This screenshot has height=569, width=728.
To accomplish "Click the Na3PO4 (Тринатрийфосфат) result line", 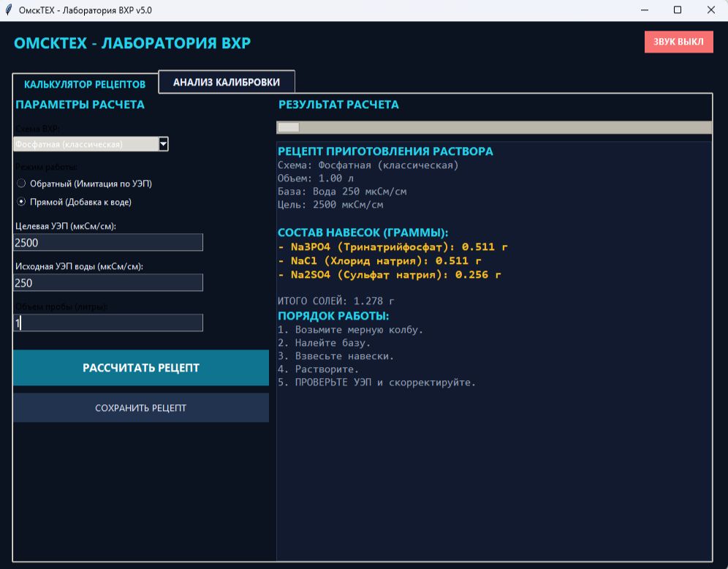I will (x=393, y=247).
